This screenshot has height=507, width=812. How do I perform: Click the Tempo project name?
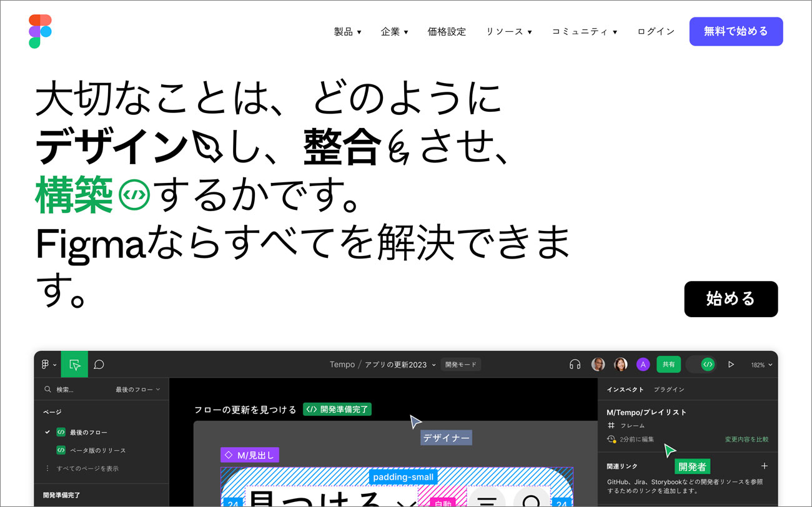click(342, 365)
